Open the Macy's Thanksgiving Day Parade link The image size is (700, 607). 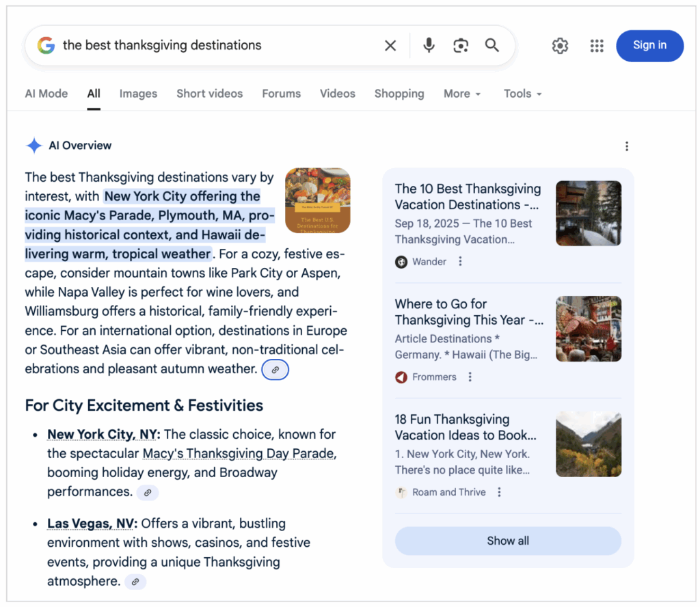pos(237,453)
